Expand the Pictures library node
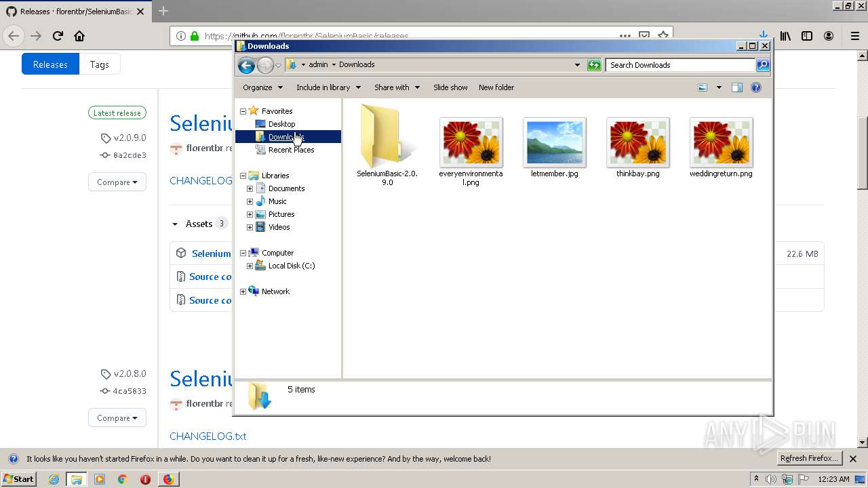868x488 pixels. [250, 214]
